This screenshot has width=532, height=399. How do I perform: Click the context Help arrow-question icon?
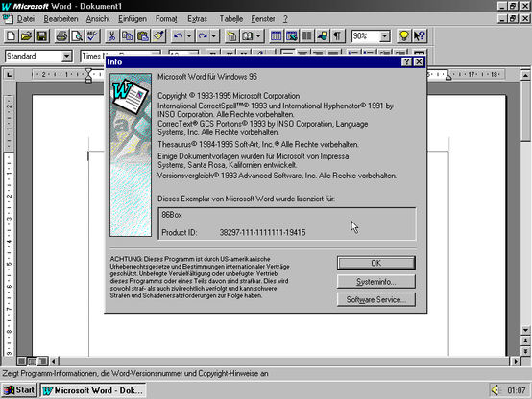coord(420,35)
